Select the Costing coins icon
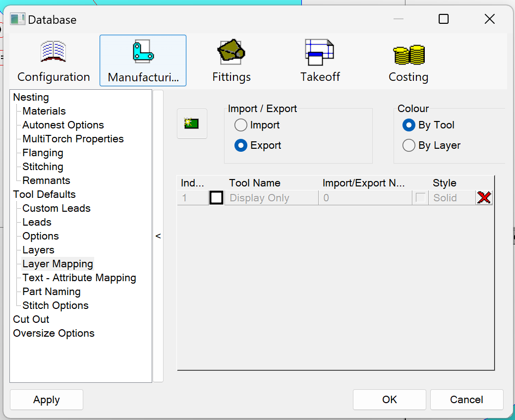515x420 pixels. coord(408,54)
